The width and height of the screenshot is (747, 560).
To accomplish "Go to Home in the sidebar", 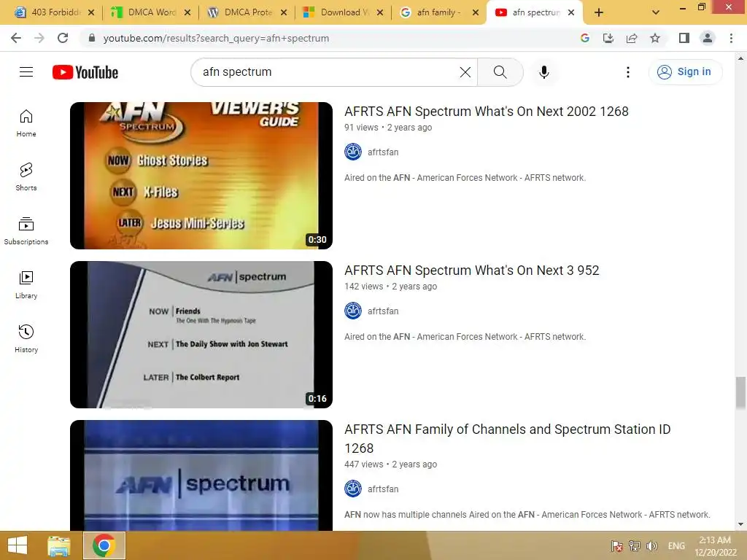I will coord(26,122).
